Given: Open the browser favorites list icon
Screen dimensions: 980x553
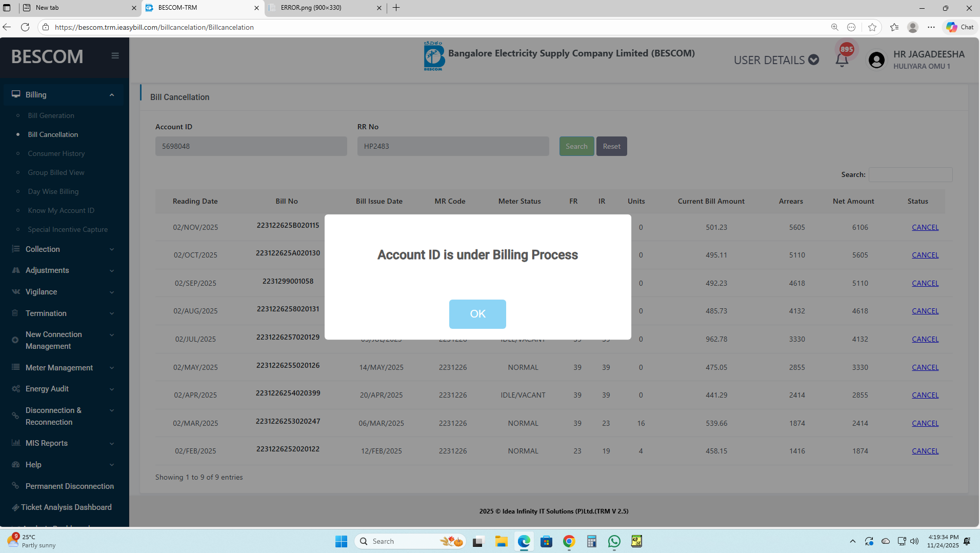Looking at the screenshot, I should point(894,27).
